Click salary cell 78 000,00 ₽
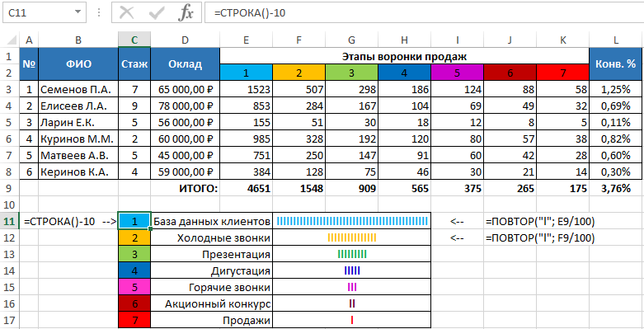 [x=185, y=106]
